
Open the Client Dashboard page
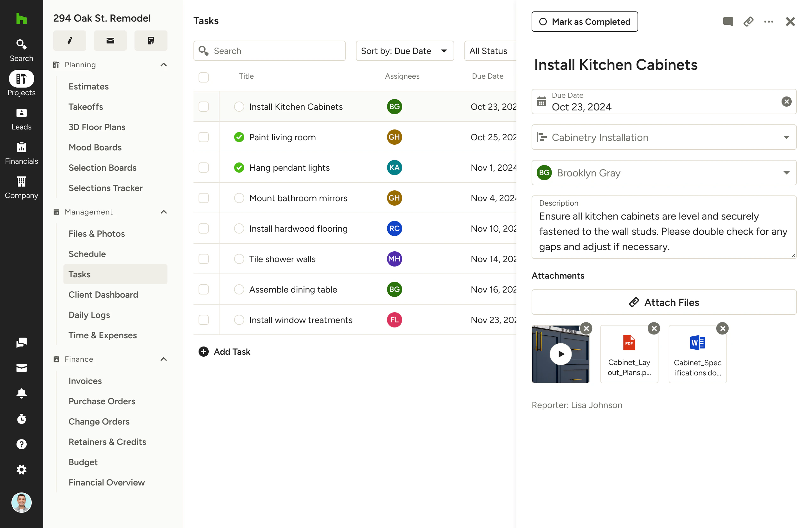pyautogui.click(x=103, y=294)
